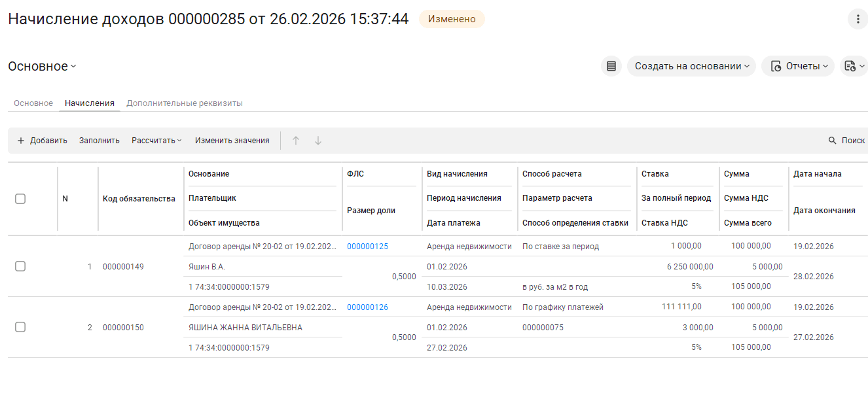Click the Основание column header
The image size is (868, 395).
click(209, 174)
